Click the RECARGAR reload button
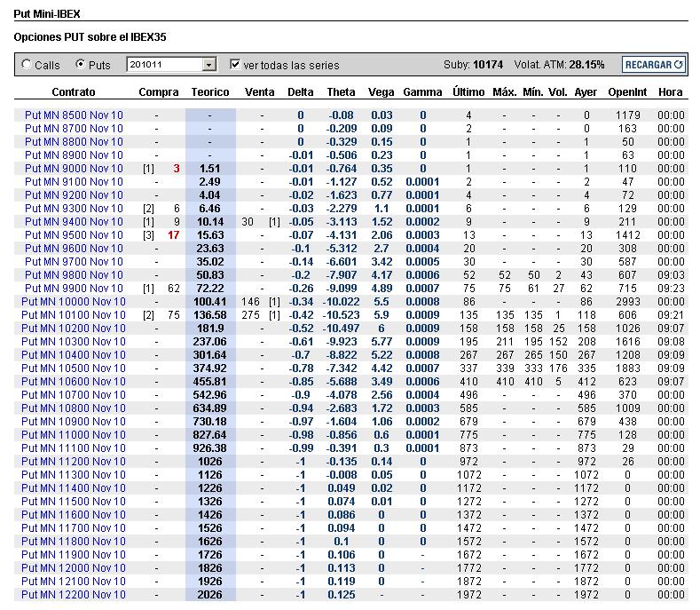700x610 pixels. (x=654, y=65)
